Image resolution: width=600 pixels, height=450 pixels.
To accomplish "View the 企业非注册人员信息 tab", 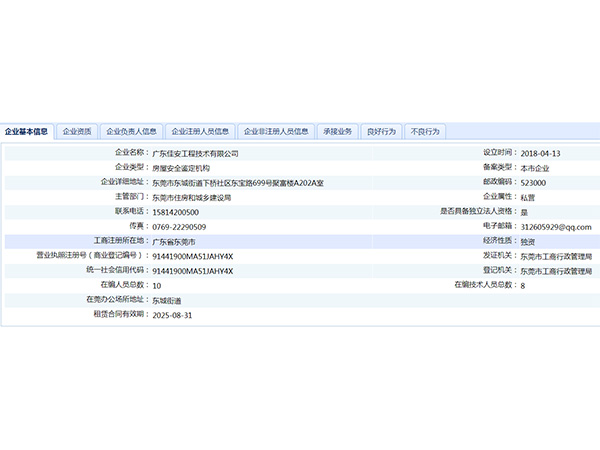I will click(277, 131).
